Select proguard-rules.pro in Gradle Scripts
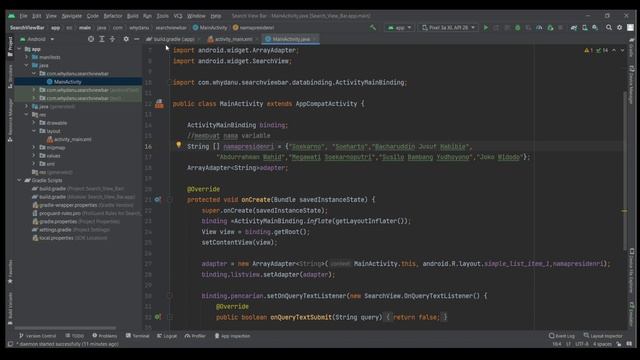 [x=60, y=213]
